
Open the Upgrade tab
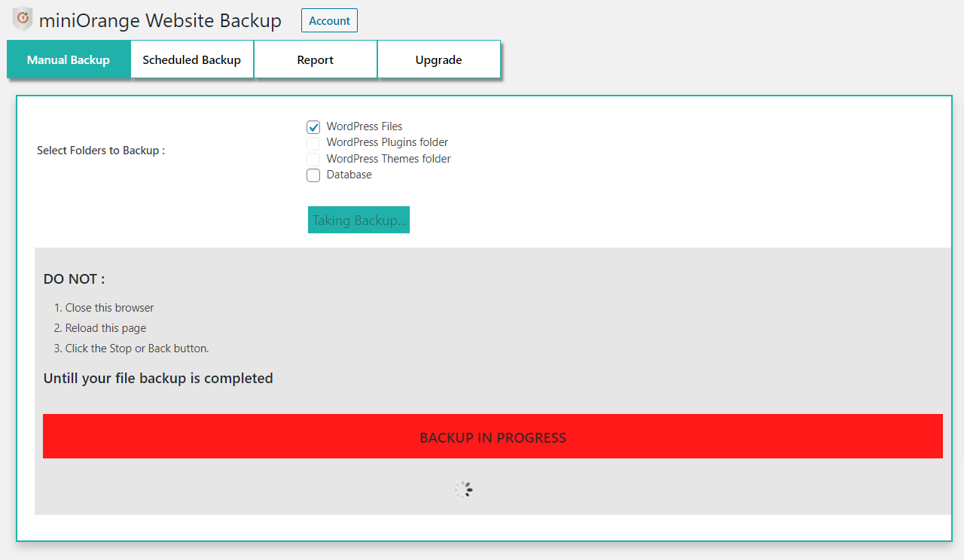439,59
